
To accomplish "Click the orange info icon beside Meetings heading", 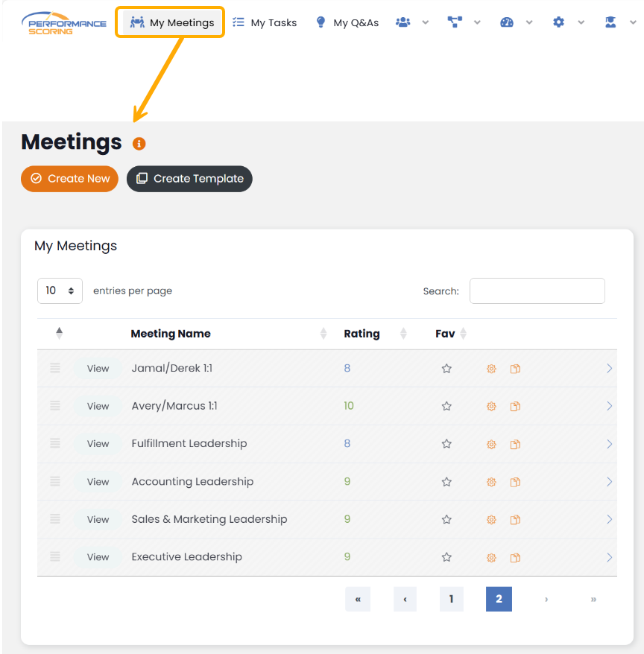I will 139,144.
